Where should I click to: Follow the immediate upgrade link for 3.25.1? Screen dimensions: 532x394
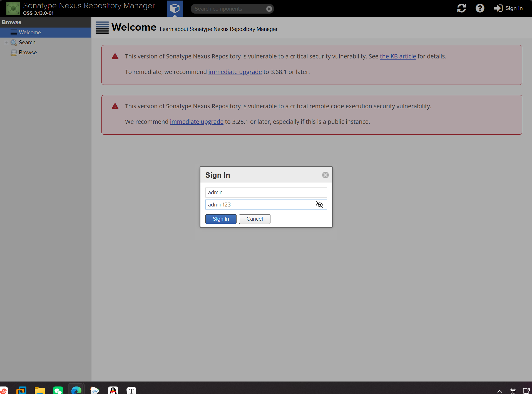(197, 122)
